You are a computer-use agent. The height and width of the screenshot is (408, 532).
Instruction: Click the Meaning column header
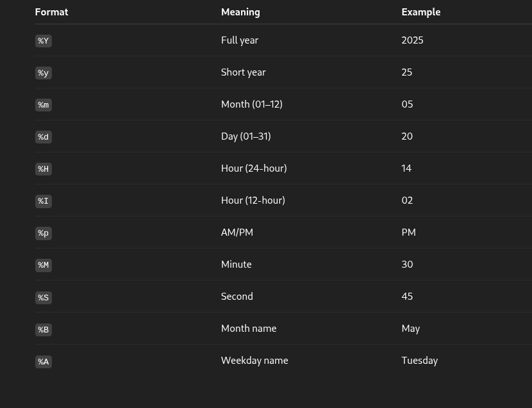(x=240, y=12)
